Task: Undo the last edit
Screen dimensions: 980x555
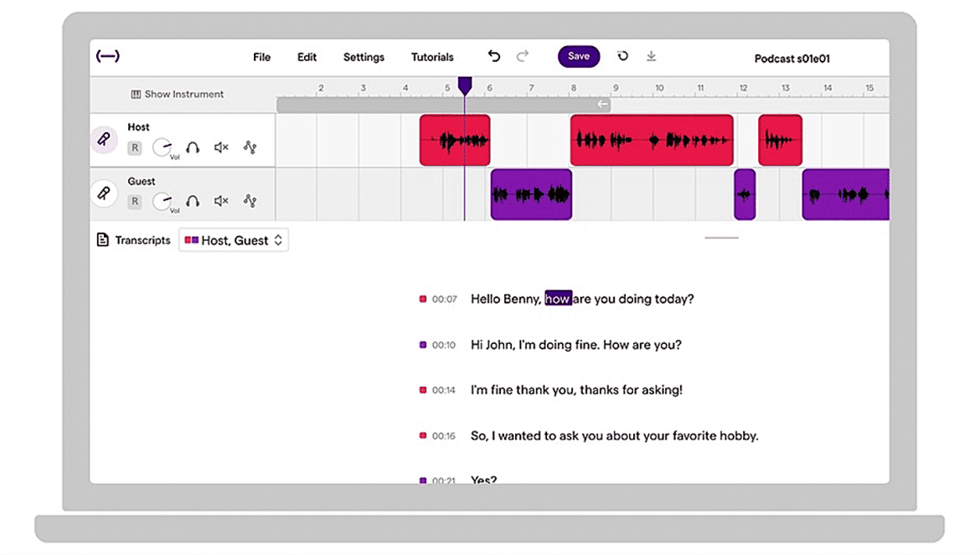Action: 493,55
